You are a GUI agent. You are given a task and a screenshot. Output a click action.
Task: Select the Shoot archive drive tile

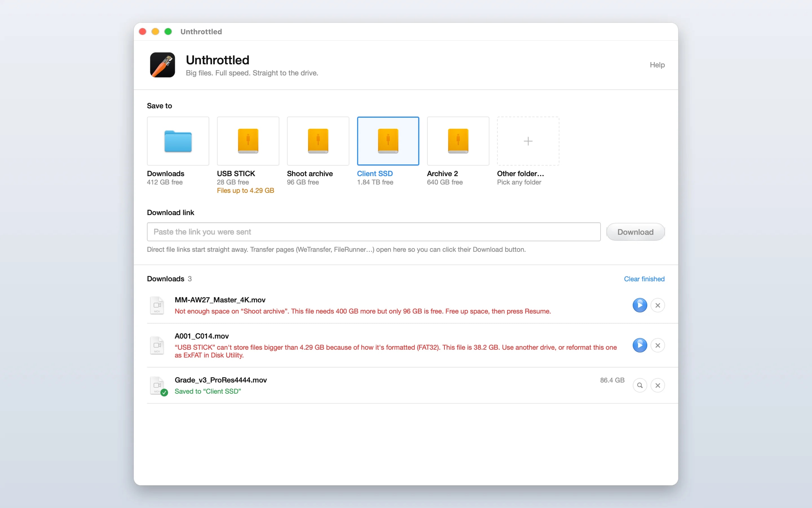pyautogui.click(x=318, y=141)
